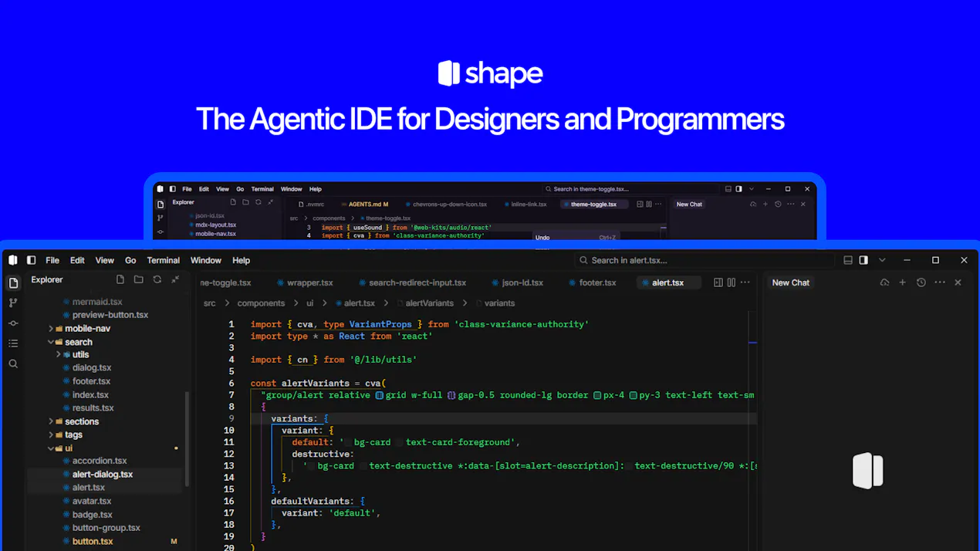The height and width of the screenshot is (551, 980).
Task: Switch to AGENTS.md tab in back window
Action: click(x=366, y=205)
